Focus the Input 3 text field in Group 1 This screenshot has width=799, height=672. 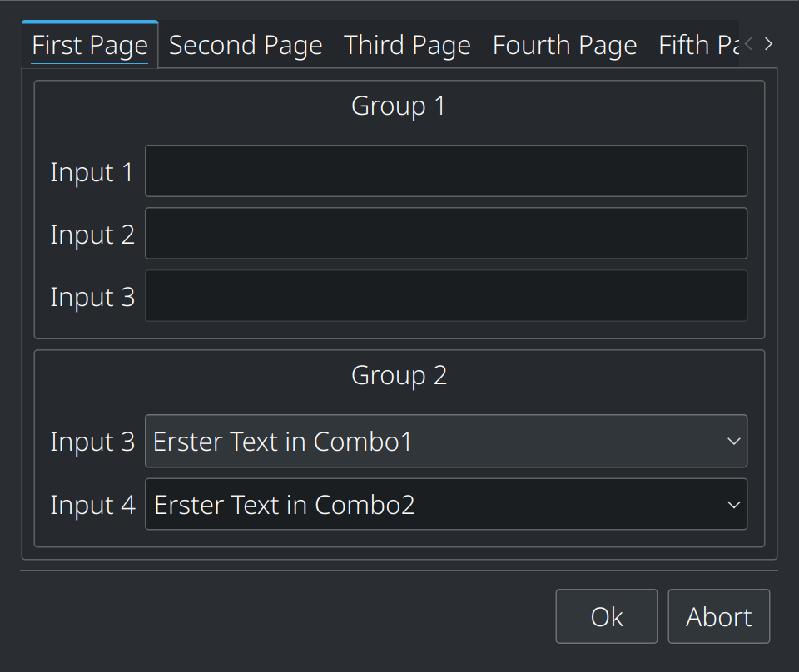(x=445, y=296)
